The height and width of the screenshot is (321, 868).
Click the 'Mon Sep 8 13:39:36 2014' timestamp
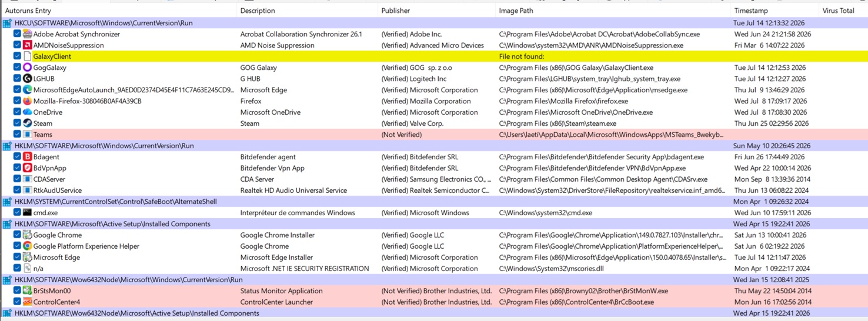pyautogui.click(x=772, y=179)
